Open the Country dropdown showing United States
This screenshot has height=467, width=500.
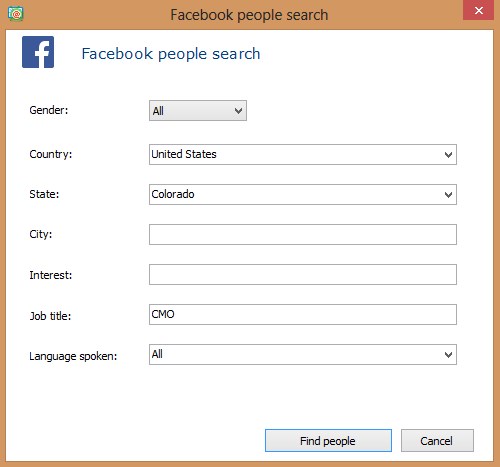[303, 155]
